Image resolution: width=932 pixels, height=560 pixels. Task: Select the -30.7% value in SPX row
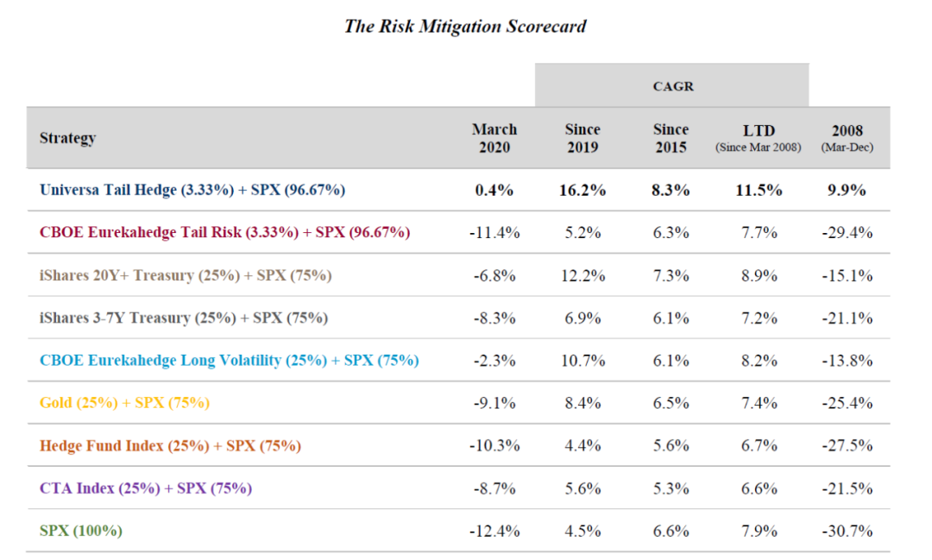click(847, 530)
